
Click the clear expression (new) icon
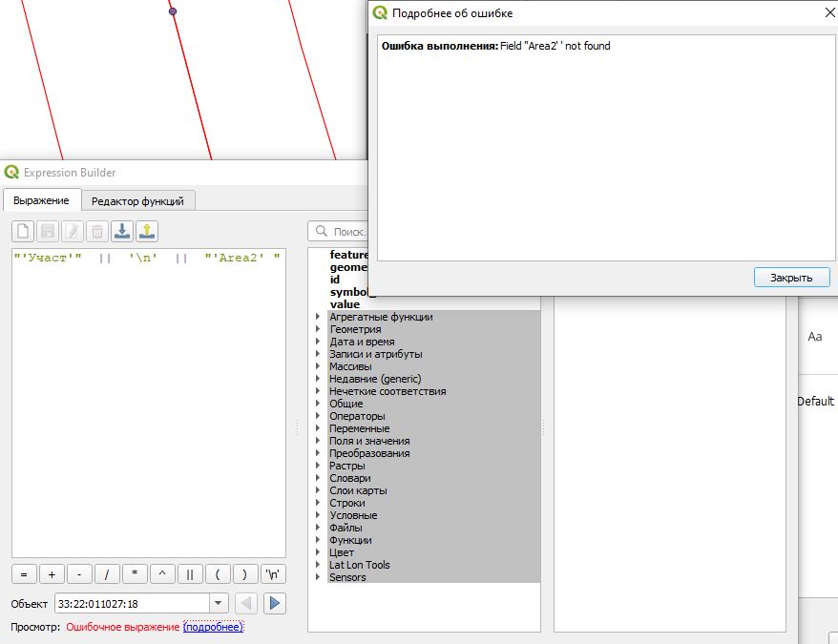[x=23, y=231]
